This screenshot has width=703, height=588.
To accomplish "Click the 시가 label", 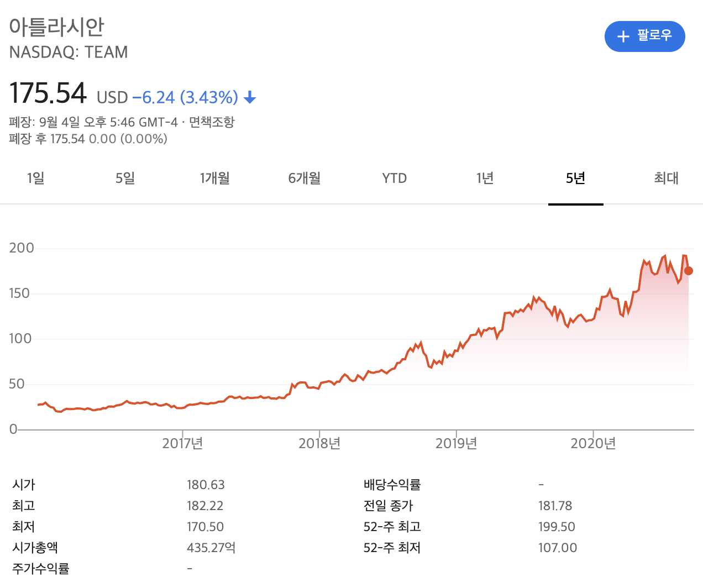I will [24, 485].
